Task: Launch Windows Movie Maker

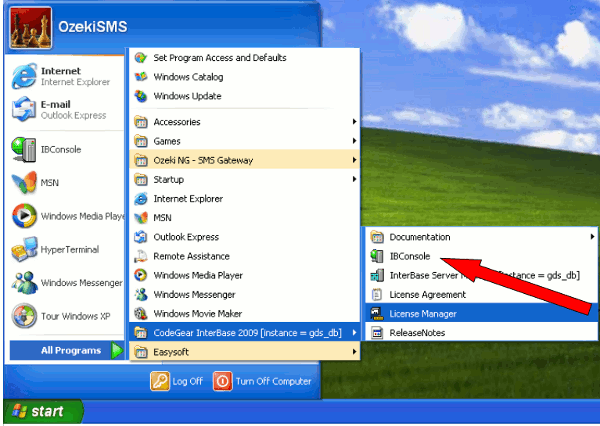Action: [245, 313]
